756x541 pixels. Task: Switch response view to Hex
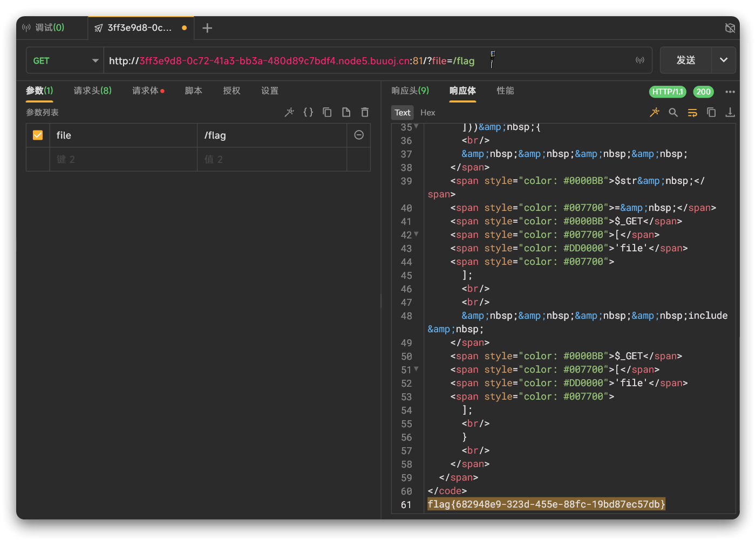427,112
